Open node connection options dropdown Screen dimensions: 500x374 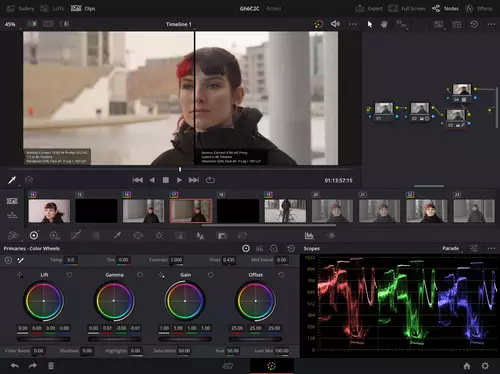pyautogui.click(x=401, y=24)
